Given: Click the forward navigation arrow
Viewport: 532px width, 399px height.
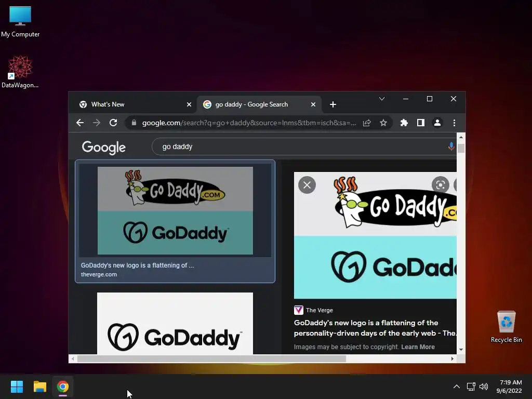Looking at the screenshot, I should pyautogui.click(x=97, y=123).
